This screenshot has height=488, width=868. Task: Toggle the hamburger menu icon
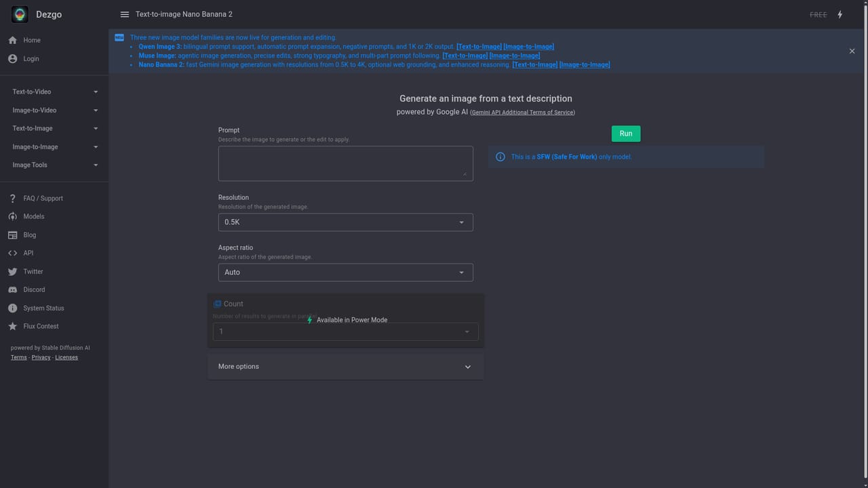click(x=125, y=14)
